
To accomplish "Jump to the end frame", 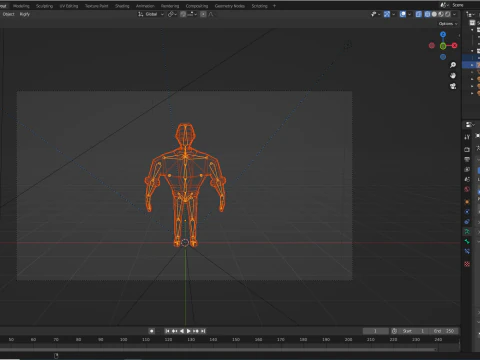I will click(203, 331).
